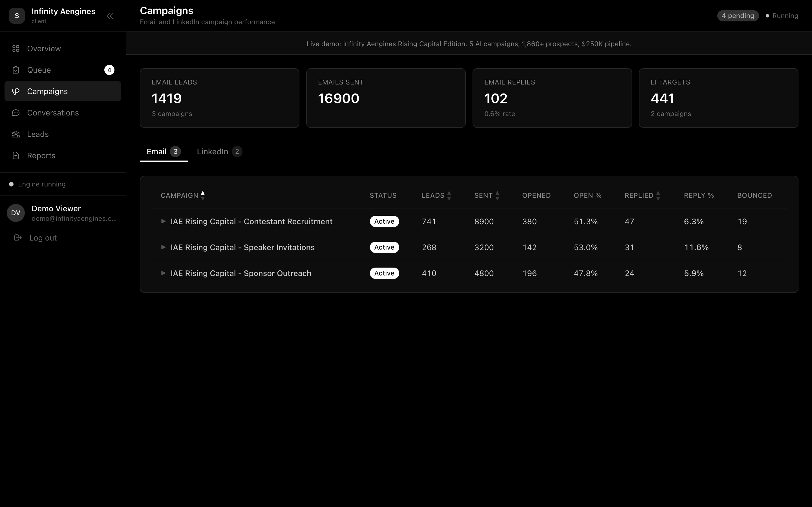
Task: Click the DV user avatar
Action: pos(16,213)
